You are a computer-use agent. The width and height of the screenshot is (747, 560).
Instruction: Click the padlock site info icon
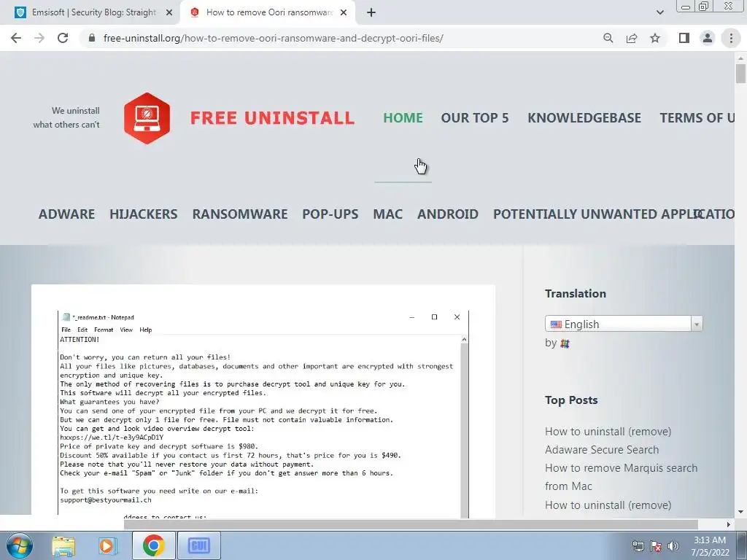[92, 38]
